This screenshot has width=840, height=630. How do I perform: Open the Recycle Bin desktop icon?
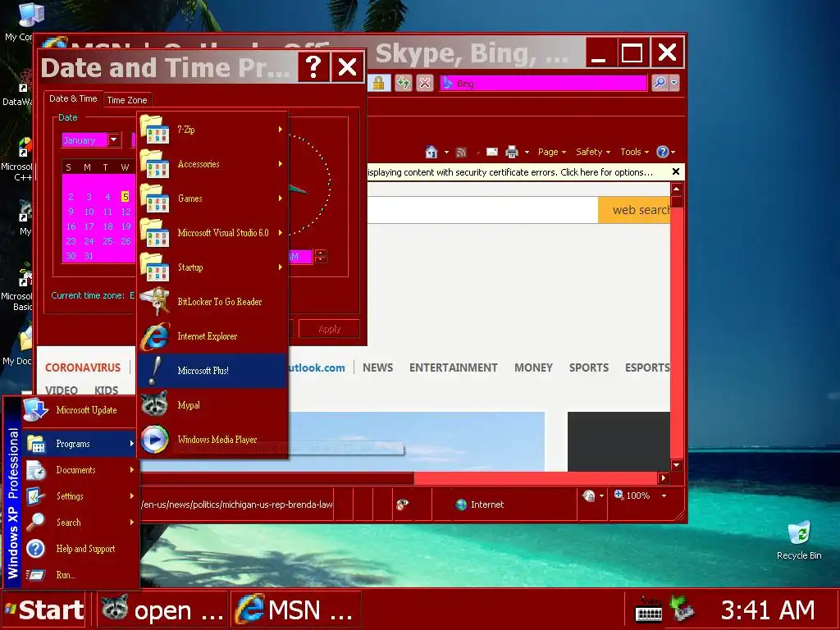[x=799, y=540]
